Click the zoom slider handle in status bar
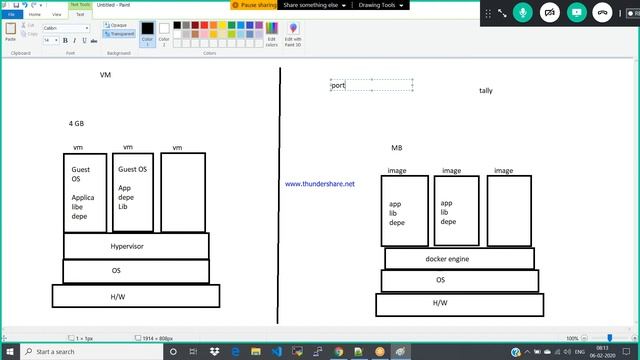640x360 pixels. (x=609, y=338)
